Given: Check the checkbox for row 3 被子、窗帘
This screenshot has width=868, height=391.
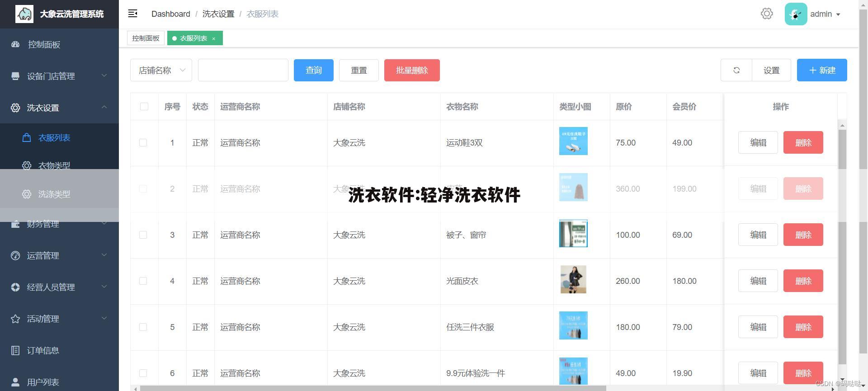Looking at the screenshot, I should [143, 235].
